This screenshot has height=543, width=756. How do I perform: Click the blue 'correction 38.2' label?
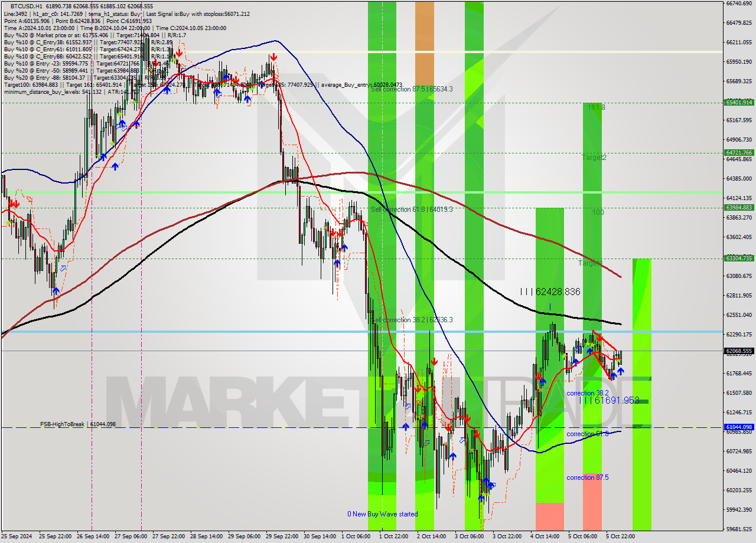pos(588,393)
